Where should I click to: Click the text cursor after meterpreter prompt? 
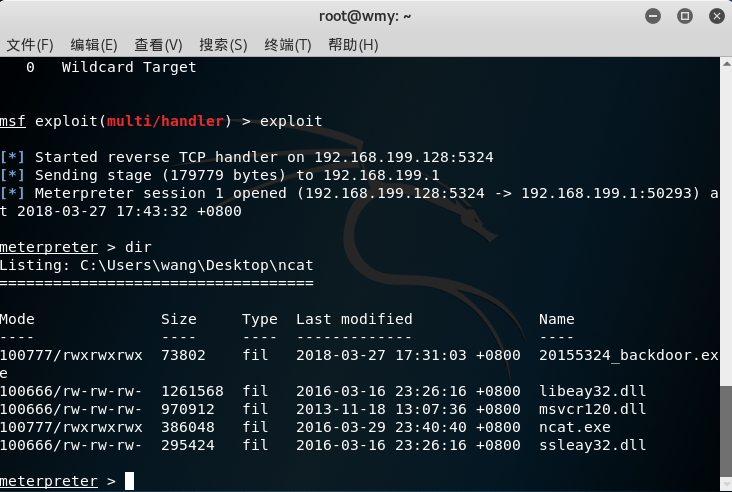click(x=129, y=481)
